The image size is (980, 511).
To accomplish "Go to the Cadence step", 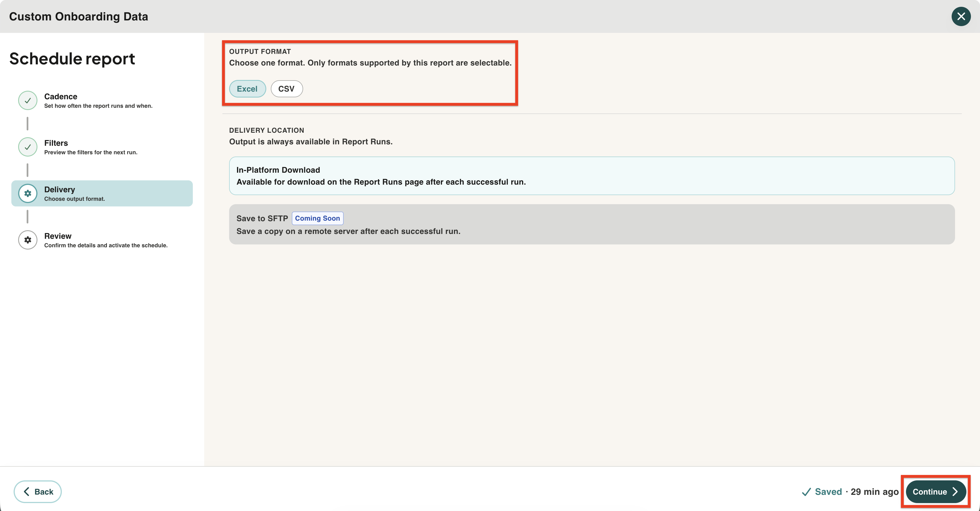I will tap(102, 100).
